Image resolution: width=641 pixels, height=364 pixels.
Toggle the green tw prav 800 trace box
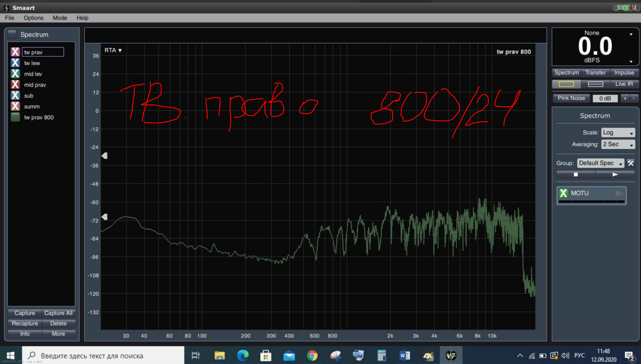click(x=15, y=117)
